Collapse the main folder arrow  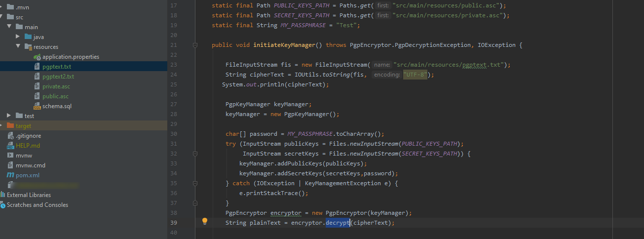9,27
